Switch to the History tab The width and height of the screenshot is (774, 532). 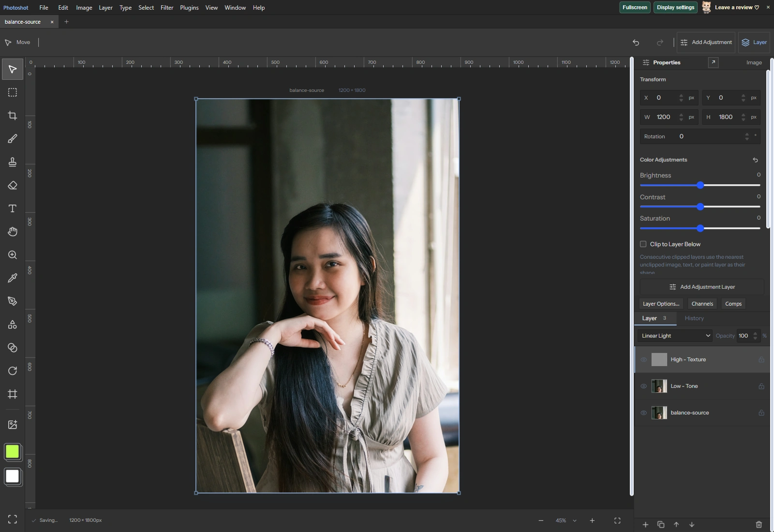tap(694, 318)
